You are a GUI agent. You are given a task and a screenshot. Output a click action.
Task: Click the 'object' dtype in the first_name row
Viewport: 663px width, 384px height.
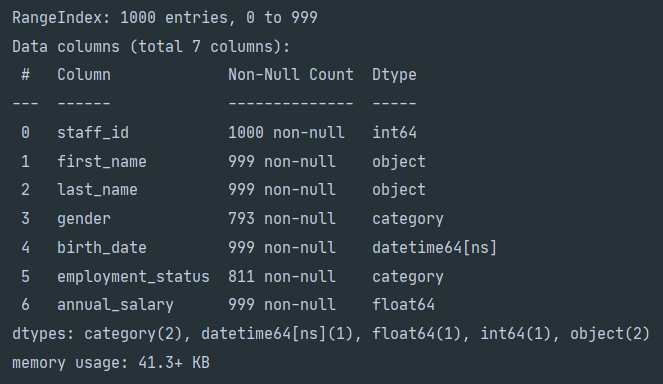coord(399,162)
